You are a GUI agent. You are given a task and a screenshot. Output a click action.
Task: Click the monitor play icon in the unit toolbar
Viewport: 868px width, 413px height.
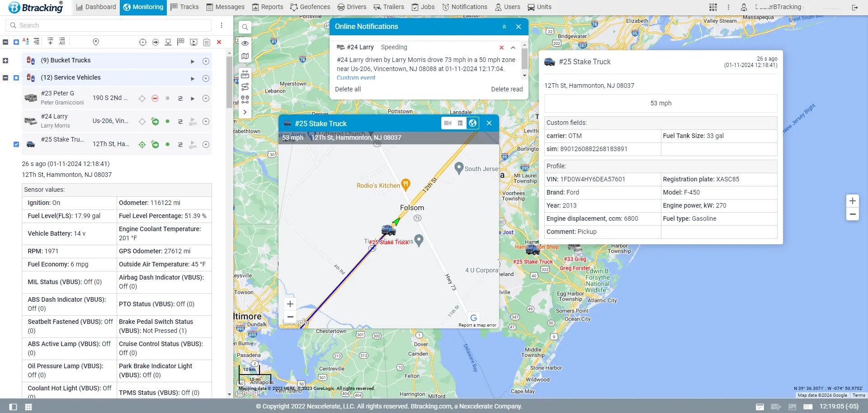(193, 42)
